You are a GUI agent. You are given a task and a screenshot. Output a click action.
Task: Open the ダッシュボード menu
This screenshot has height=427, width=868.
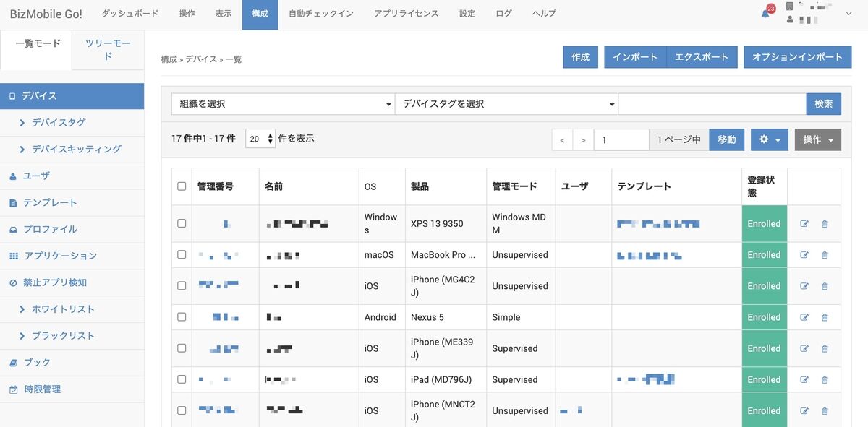(x=130, y=14)
